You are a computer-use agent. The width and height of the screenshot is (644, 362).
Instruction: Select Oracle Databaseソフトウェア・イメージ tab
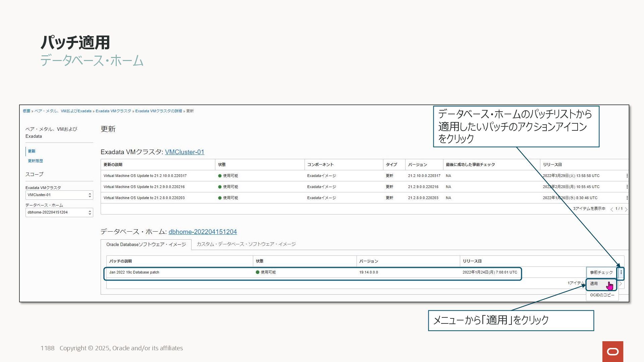coord(146,245)
